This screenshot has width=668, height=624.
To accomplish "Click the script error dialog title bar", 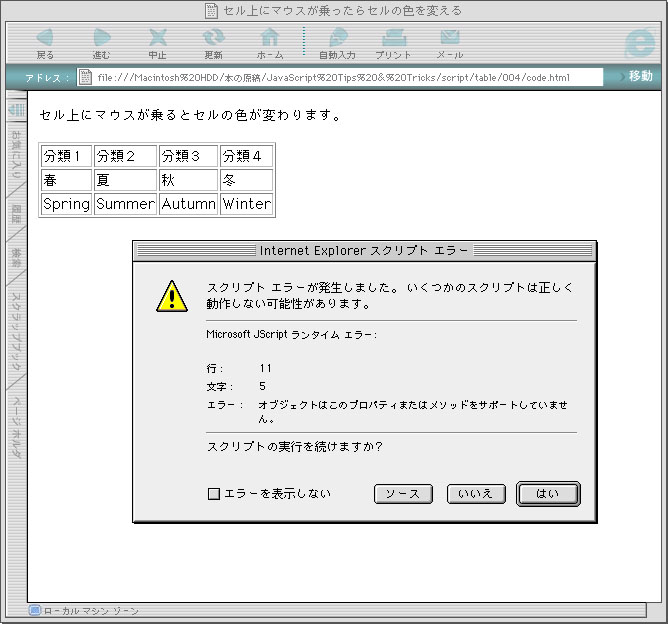I will 364,250.
